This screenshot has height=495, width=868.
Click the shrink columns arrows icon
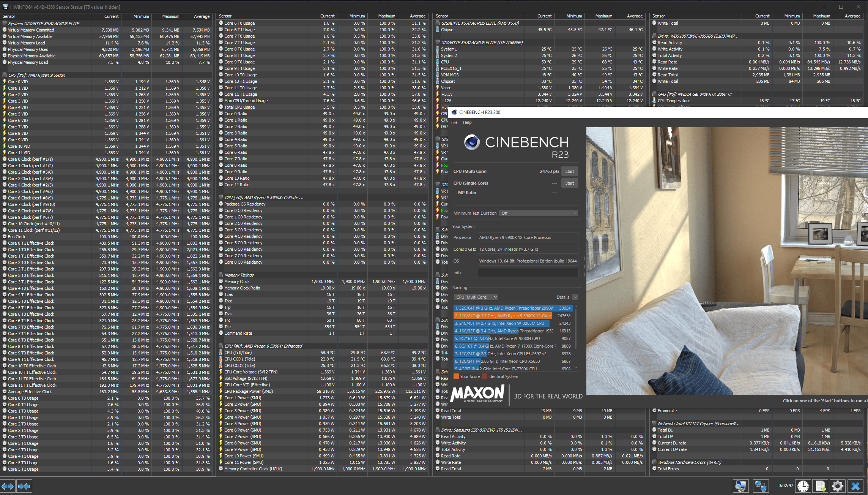point(24,486)
